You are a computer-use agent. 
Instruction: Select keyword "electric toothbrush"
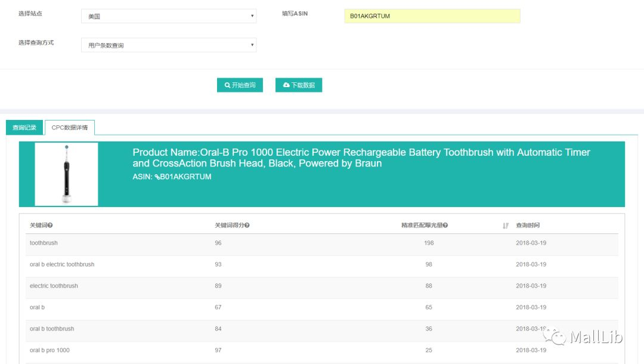[x=54, y=285]
